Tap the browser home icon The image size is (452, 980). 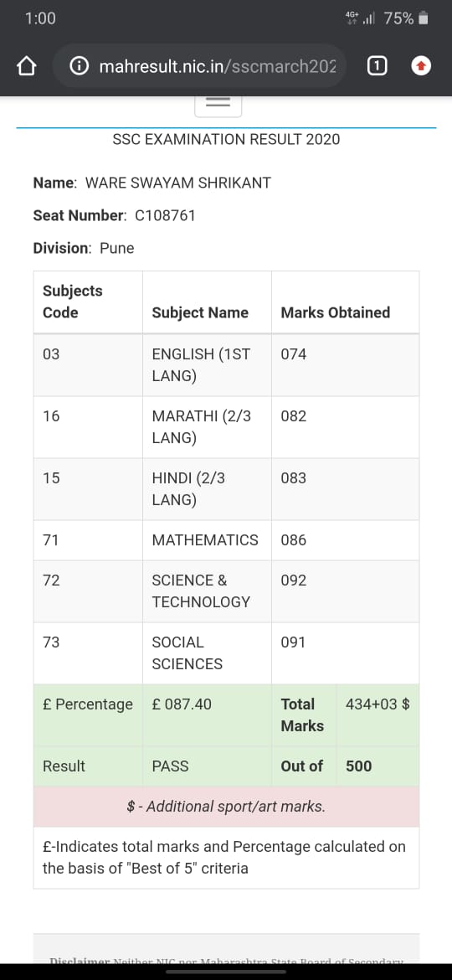(26, 65)
